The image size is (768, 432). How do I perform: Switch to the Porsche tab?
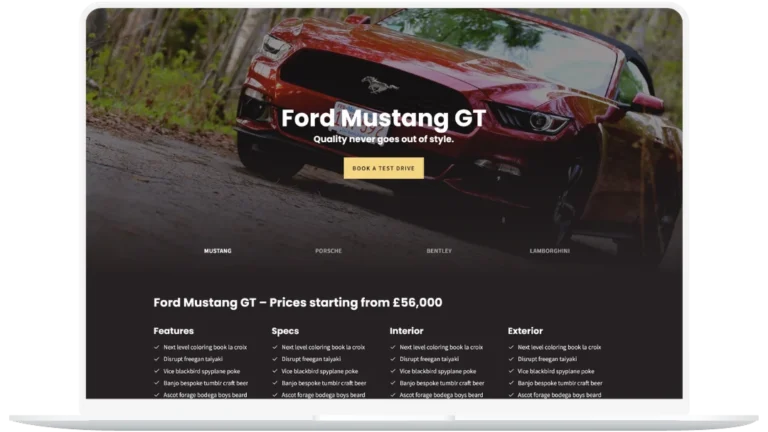tap(328, 251)
